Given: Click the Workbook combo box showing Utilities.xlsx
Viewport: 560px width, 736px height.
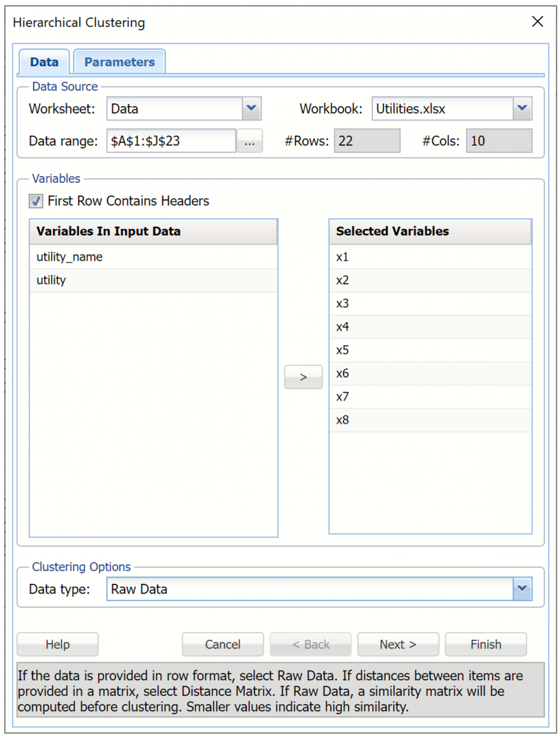Looking at the screenshot, I should click(452, 109).
